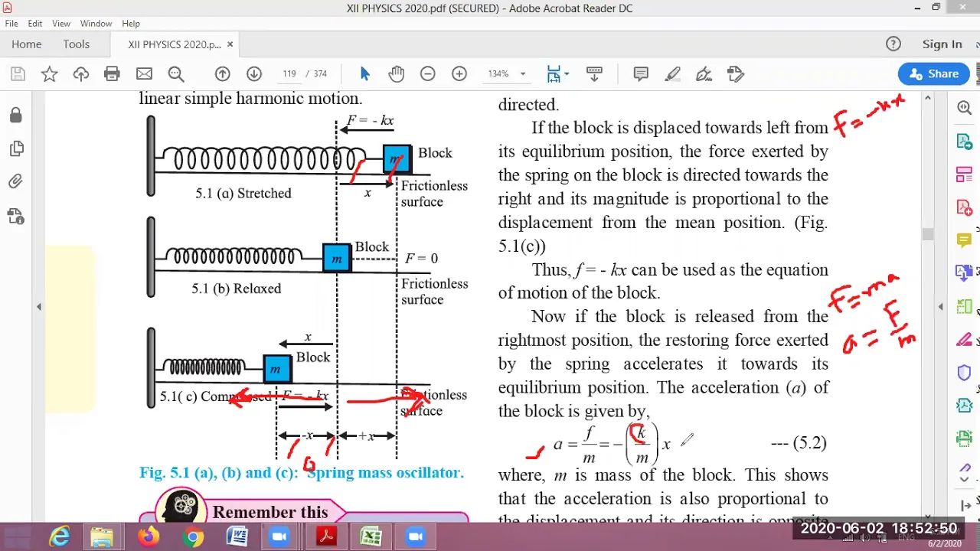The image size is (980, 551).
Task: Open Excel from taskbar
Action: (x=371, y=536)
